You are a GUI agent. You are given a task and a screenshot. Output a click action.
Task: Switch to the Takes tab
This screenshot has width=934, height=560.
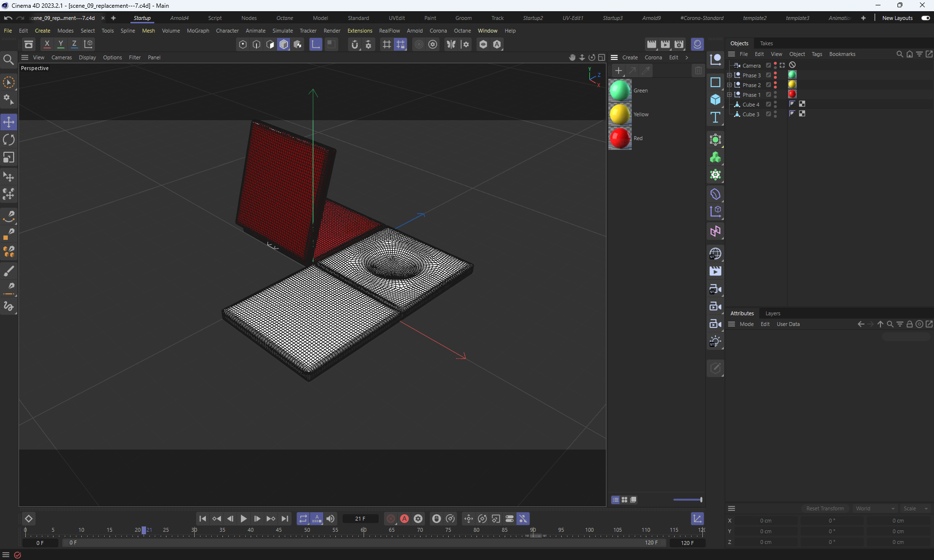point(766,43)
